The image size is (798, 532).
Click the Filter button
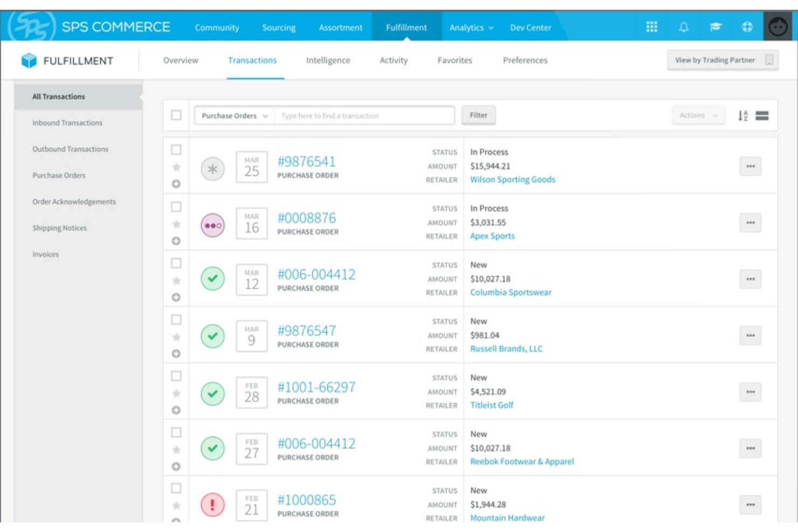479,115
